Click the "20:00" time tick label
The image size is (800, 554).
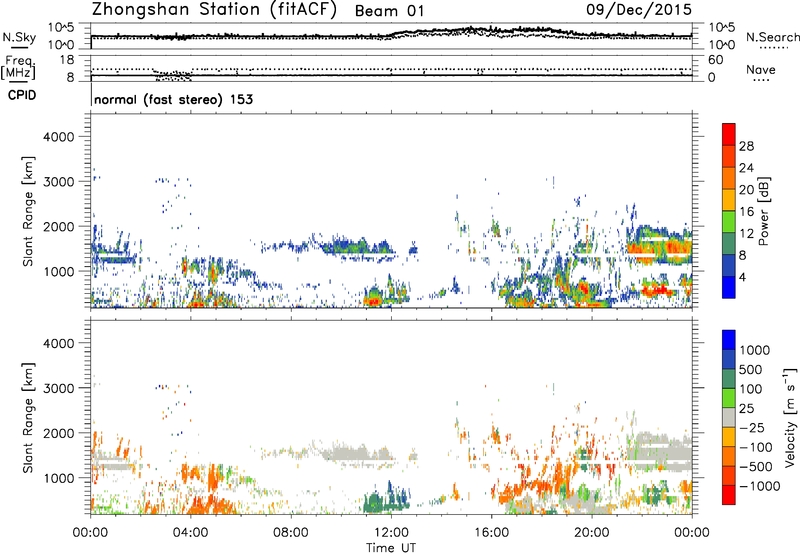click(592, 533)
